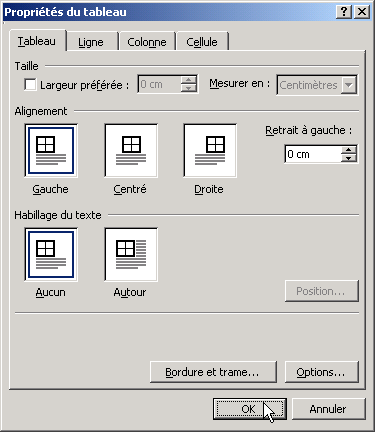Open the Options dialog button
Image resolution: width=375 pixels, height=432 pixels.
[x=321, y=372]
